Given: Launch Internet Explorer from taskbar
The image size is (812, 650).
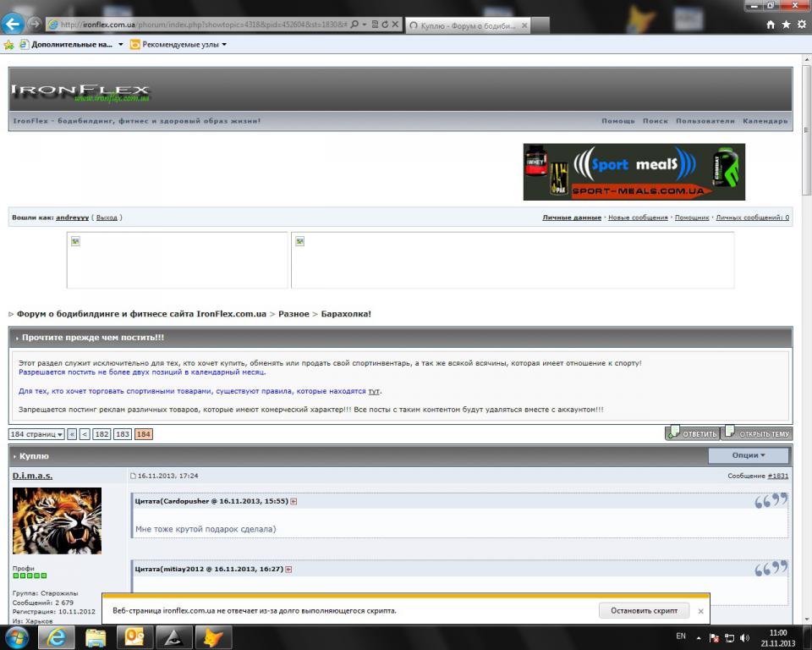Looking at the screenshot, I should click(57, 637).
